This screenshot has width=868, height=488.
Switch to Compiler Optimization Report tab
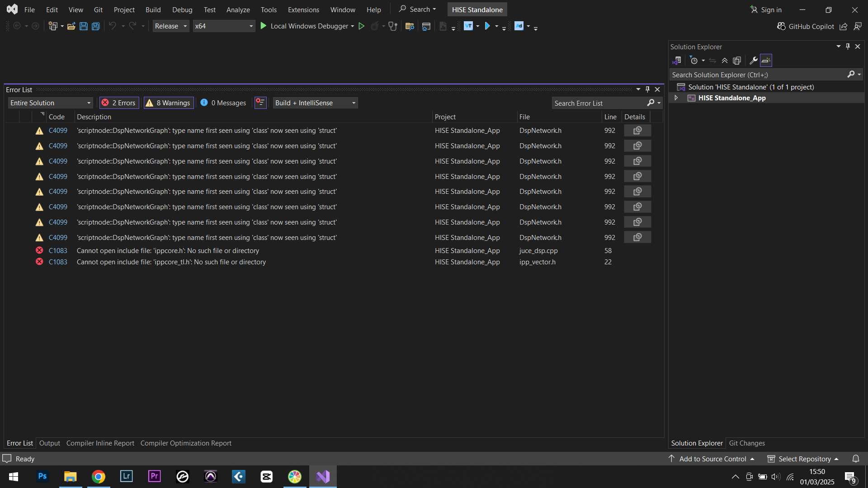click(x=186, y=443)
